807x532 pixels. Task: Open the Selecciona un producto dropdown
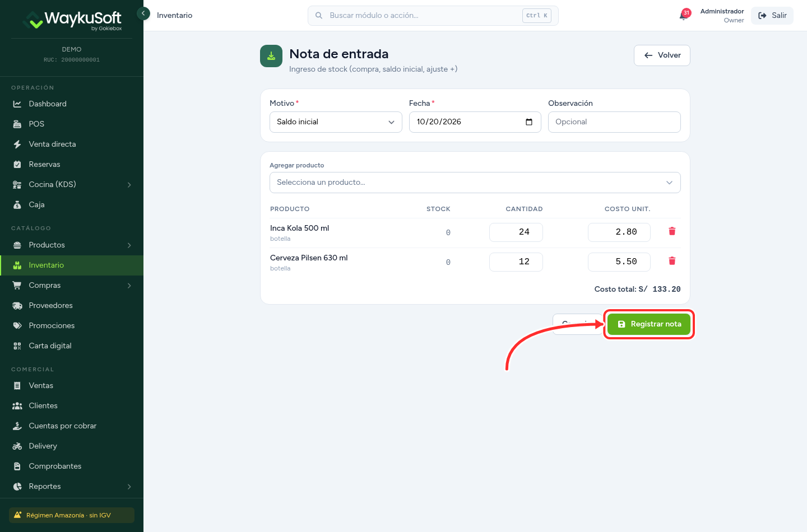[475, 183]
